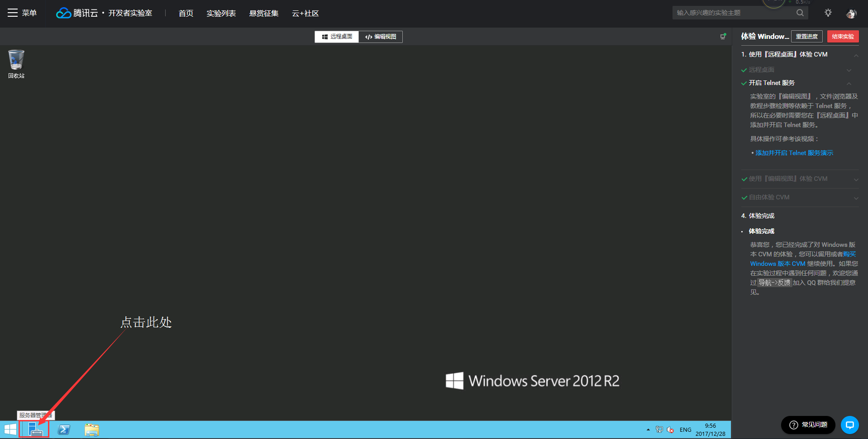Screen dimensions: 868x439
Task: Show hidden tray icons arrow
Action: coord(648,430)
